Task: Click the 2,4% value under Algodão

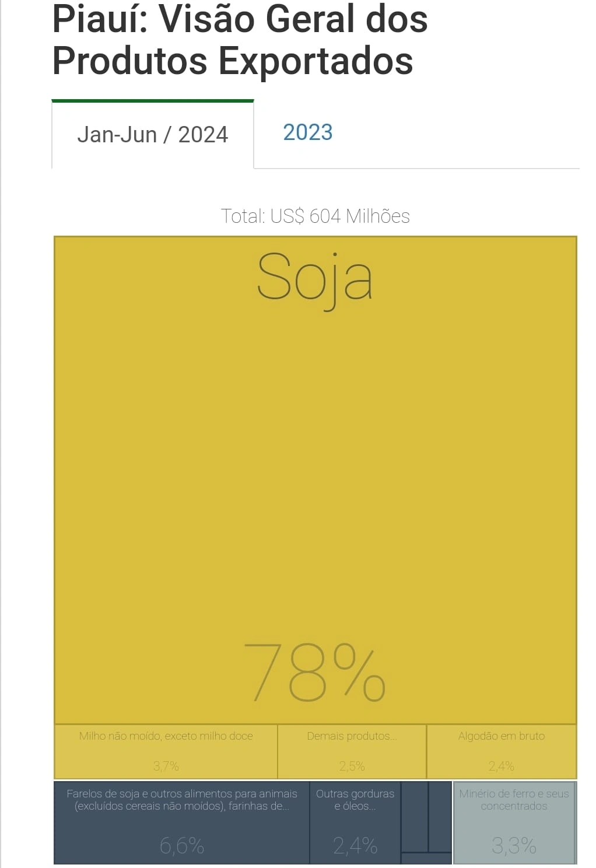Action: coord(502,766)
